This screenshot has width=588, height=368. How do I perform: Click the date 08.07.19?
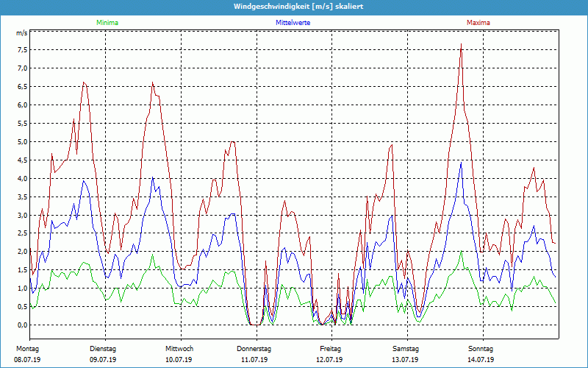[27, 360]
